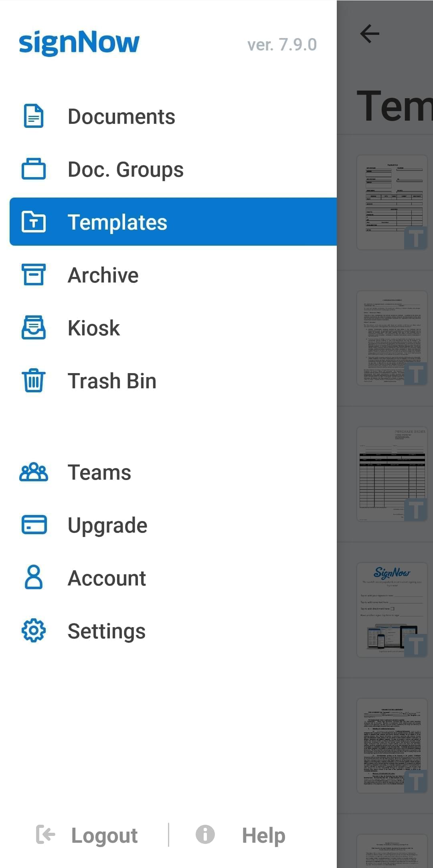Open the Help link
This screenshot has height=868, width=433.
coord(263,836)
